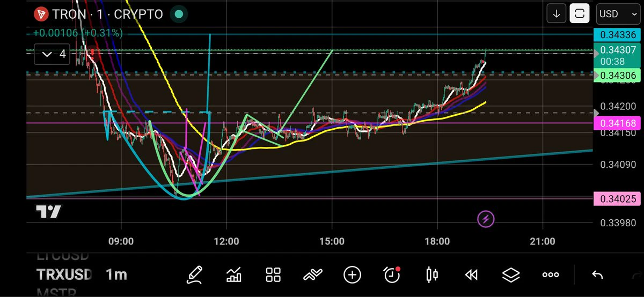Open the layout grid templates icon
Screen dimensions: 644x297
pos(274,275)
